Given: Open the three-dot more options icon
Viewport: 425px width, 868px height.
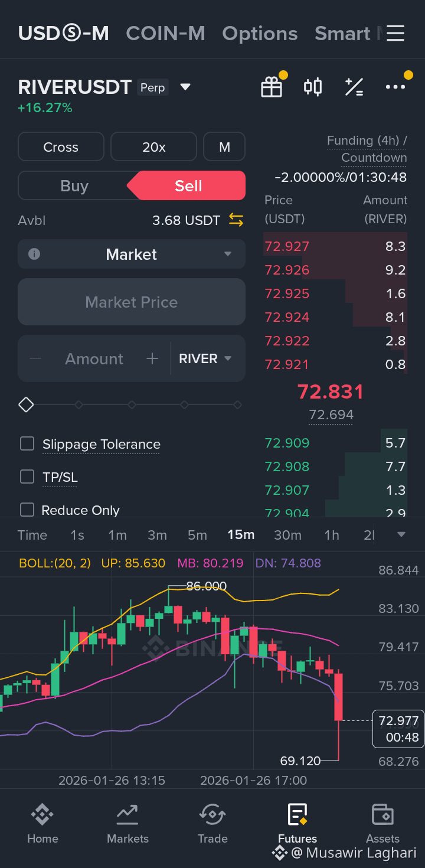Looking at the screenshot, I should click(x=395, y=87).
